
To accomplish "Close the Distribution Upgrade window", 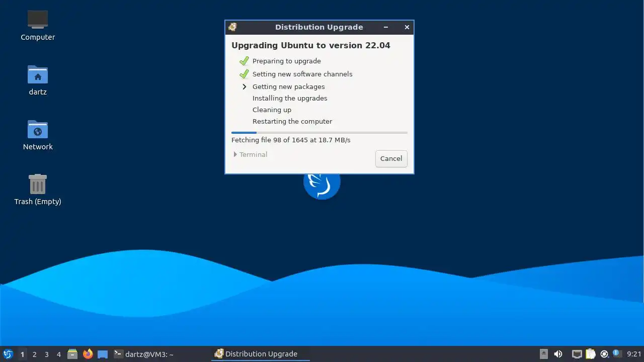I will click(x=407, y=27).
